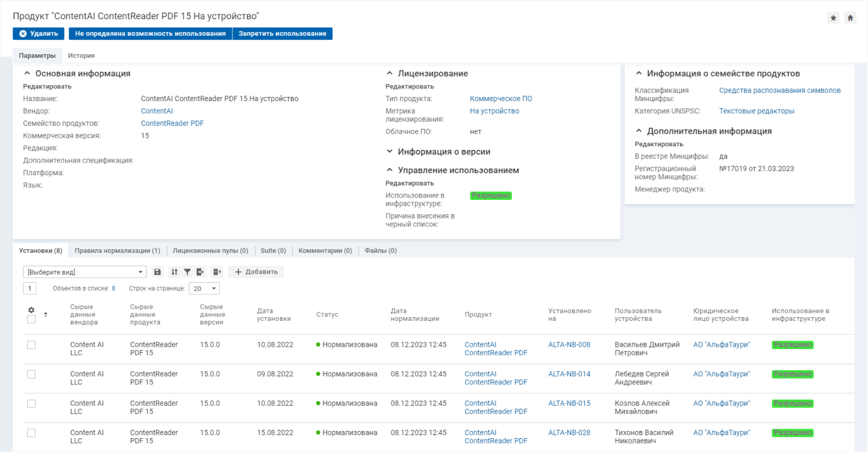Open the ContentReader PDF product family link
Image resolution: width=868 pixels, height=452 pixels.
172,123
